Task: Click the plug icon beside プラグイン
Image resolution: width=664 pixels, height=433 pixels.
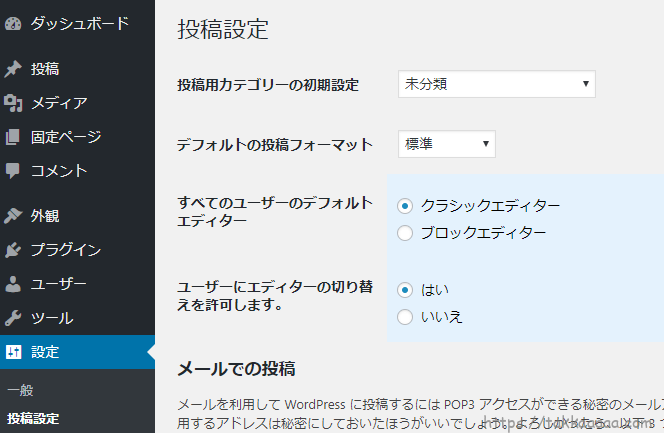Action: pyautogui.click(x=13, y=250)
